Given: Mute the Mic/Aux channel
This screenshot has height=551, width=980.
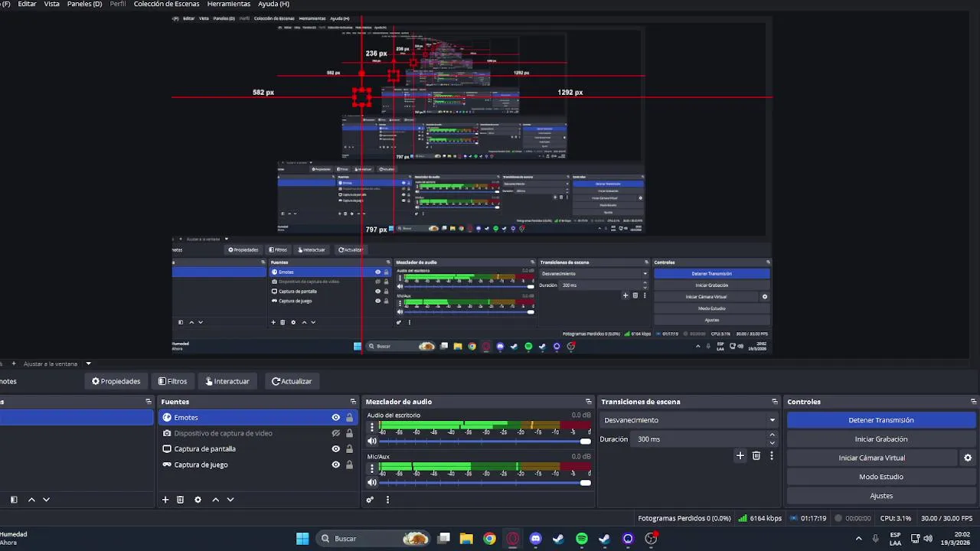Looking at the screenshot, I should [x=372, y=483].
